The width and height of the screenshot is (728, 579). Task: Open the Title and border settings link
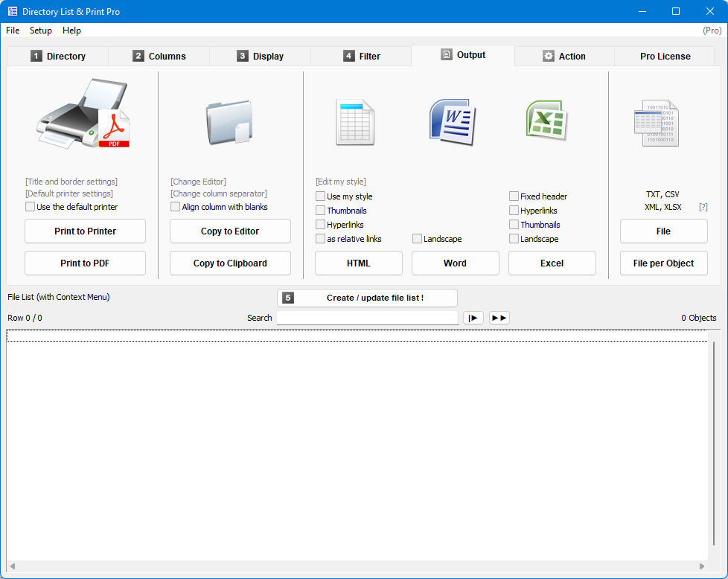(71, 182)
